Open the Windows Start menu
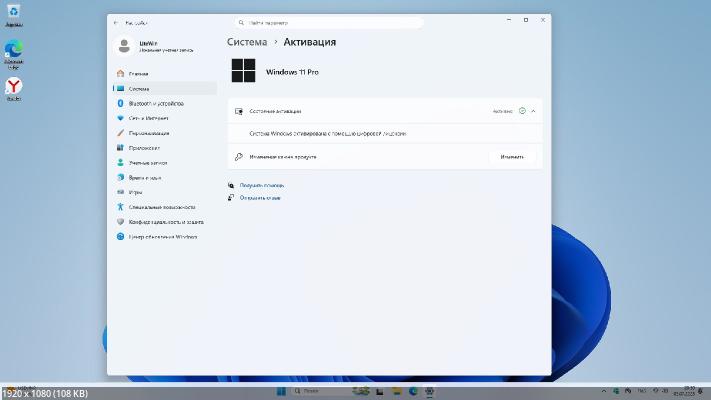 [x=281, y=391]
